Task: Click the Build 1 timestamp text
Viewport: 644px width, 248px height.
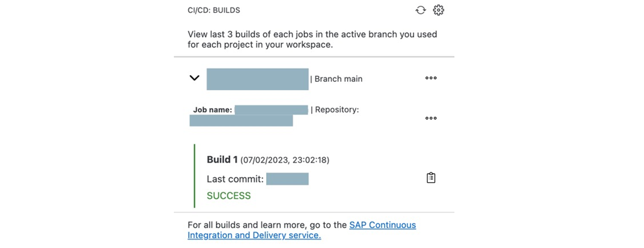Action: click(x=285, y=160)
